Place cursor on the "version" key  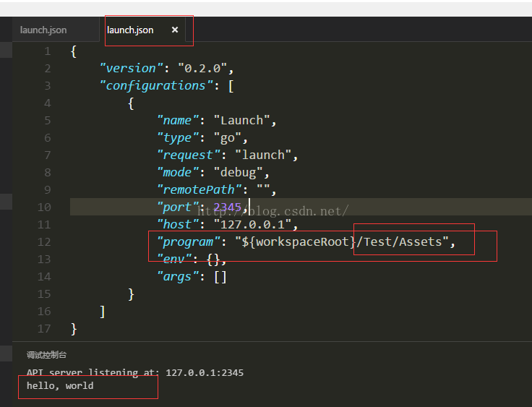[x=131, y=69]
